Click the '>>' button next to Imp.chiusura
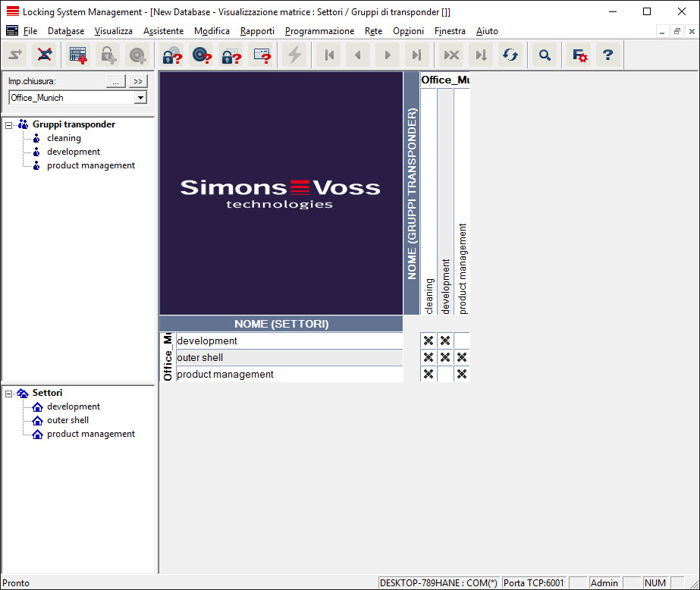 pos(137,81)
